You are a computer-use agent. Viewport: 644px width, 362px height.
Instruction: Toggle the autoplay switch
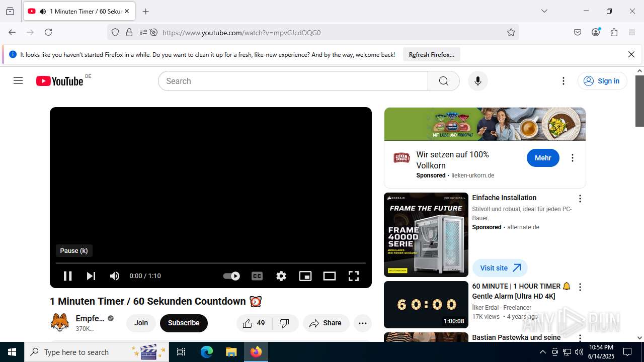click(231, 276)
